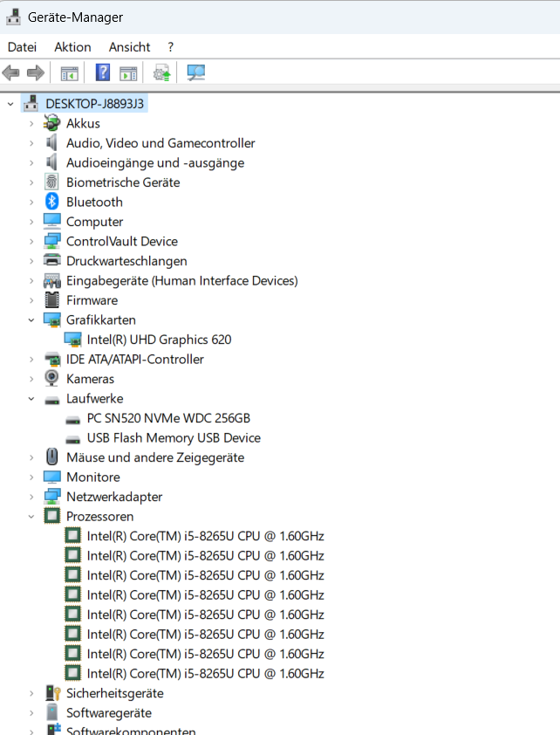Open the Help toolbar icon with question mark

tap(103, 72)
